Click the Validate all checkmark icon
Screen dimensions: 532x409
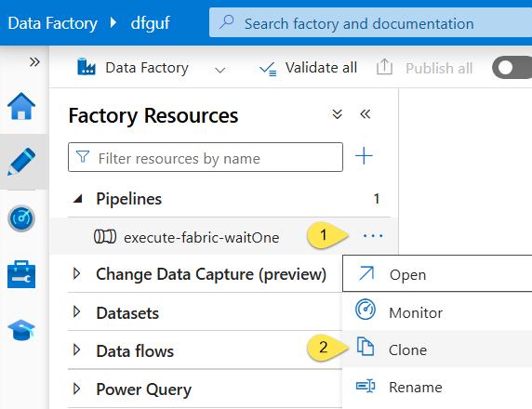(x=268, y=69)
